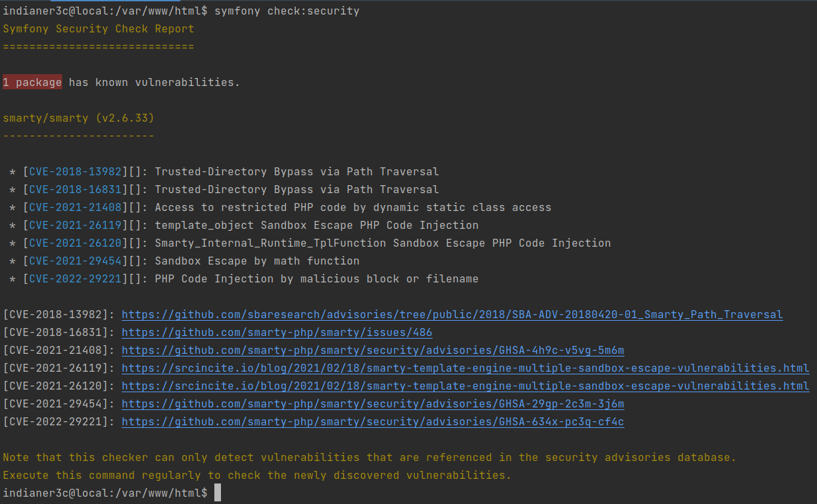Open the srcincite.io URL for CVE-2021-26119

click(466, 368)
